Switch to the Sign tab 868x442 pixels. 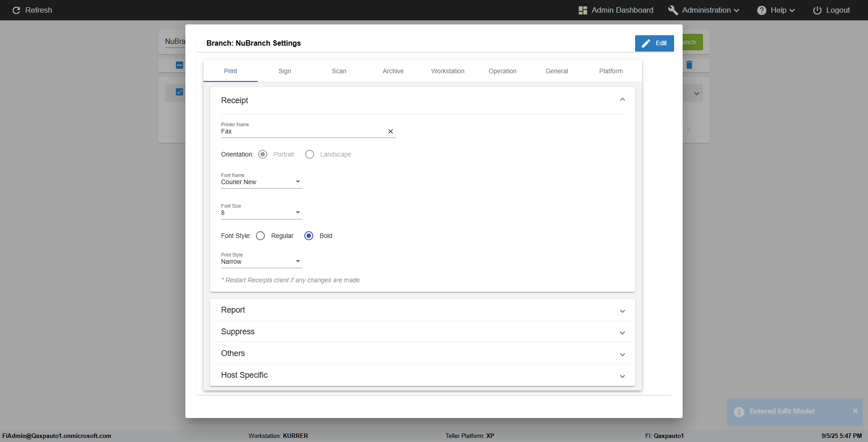tap(285, 71)
